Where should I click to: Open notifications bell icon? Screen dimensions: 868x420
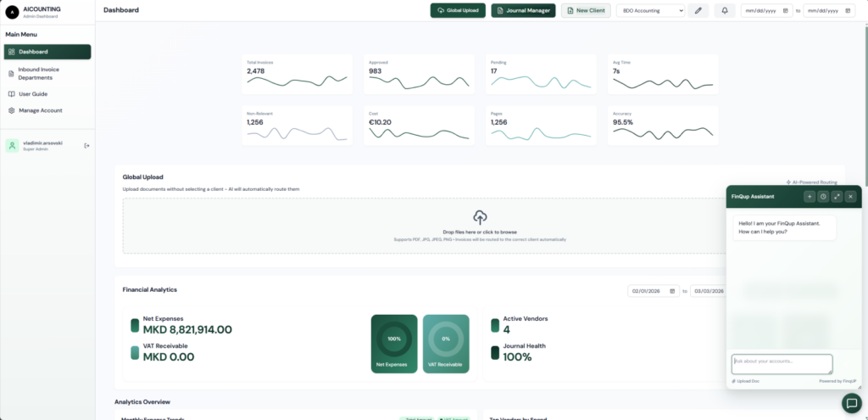click(725, 10)
